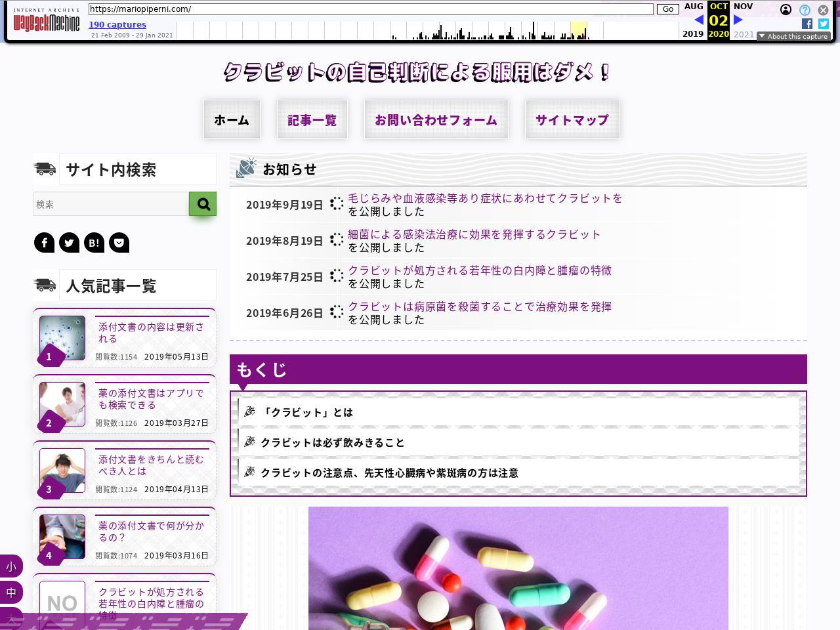The height and width of the screenshot is (630, 840).
Task: Share via the sidebar Twitter icon
Action: coord(69,243)
